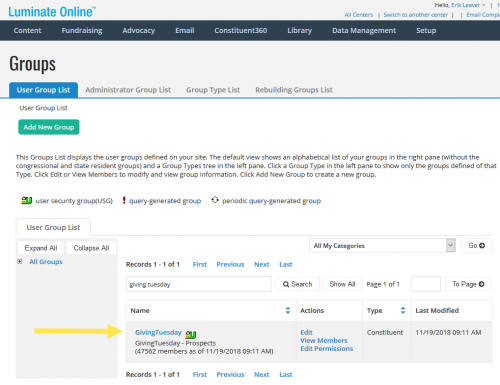Open the Erik Leaver user dropdown
Screen dimensions: 500x385
click(x=468, y=5)
